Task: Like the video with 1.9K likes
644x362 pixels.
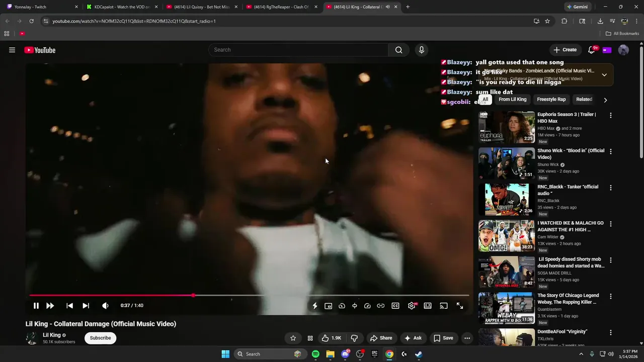Action: [332, 338]
